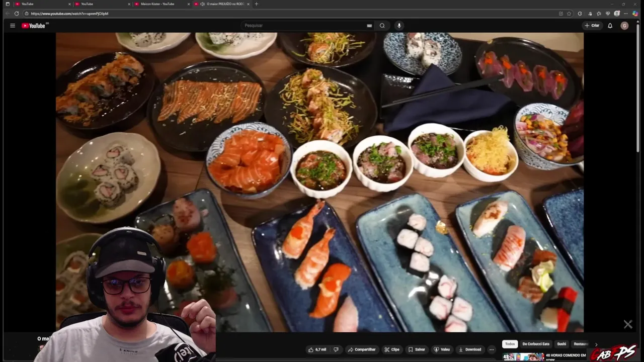Click the Criar button

(592, 26)
